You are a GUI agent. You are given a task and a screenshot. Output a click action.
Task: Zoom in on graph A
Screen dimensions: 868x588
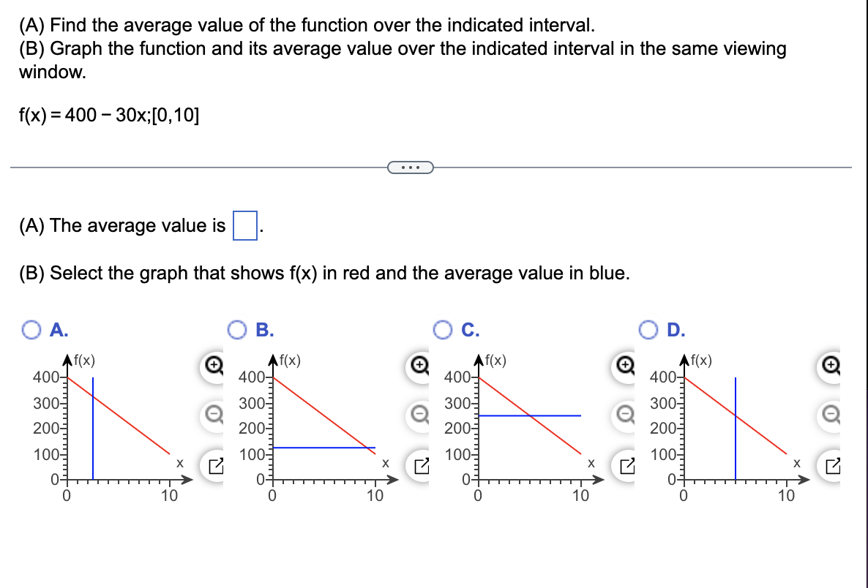[213, 366]
